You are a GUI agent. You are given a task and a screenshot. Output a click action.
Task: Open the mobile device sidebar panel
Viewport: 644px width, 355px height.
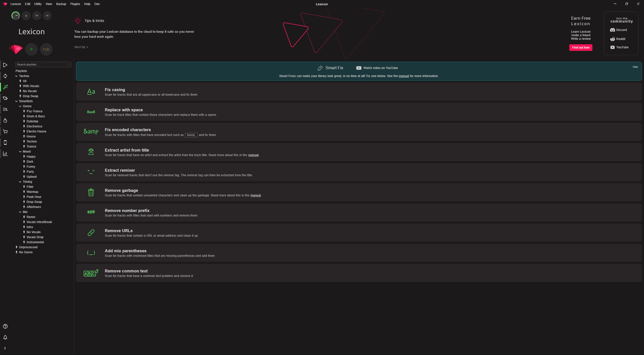pos(5,143)
